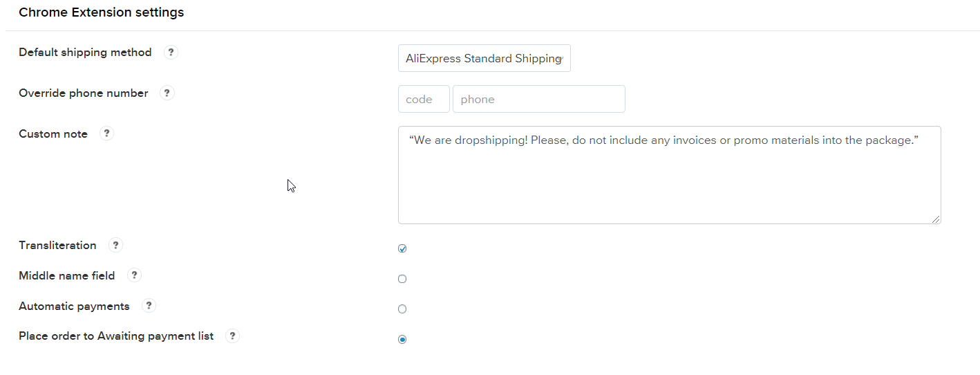Click help icon next to Default shipping method
The image size is (980, 375).
(171, 52)
